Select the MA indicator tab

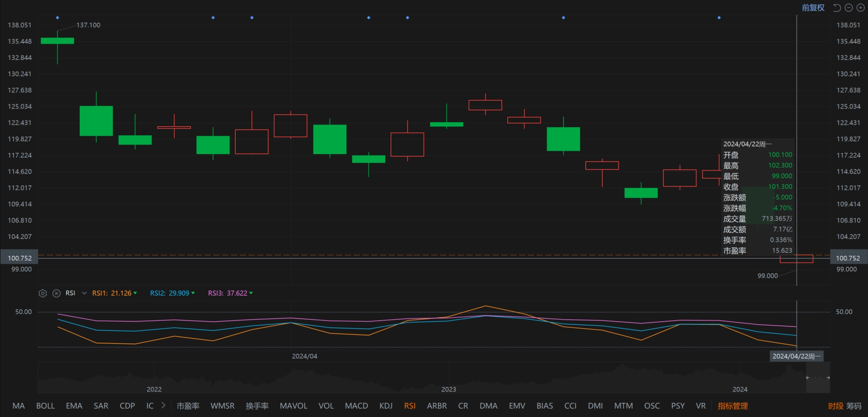click(x=18, y=406)
